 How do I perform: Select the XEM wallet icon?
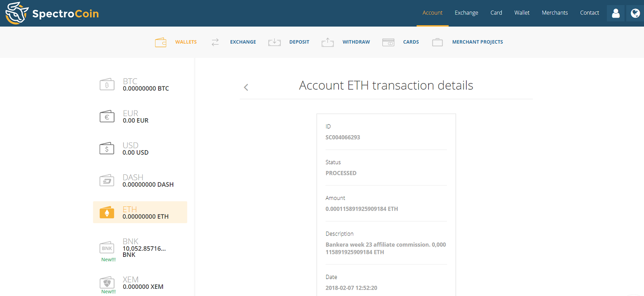click(107, 282)
